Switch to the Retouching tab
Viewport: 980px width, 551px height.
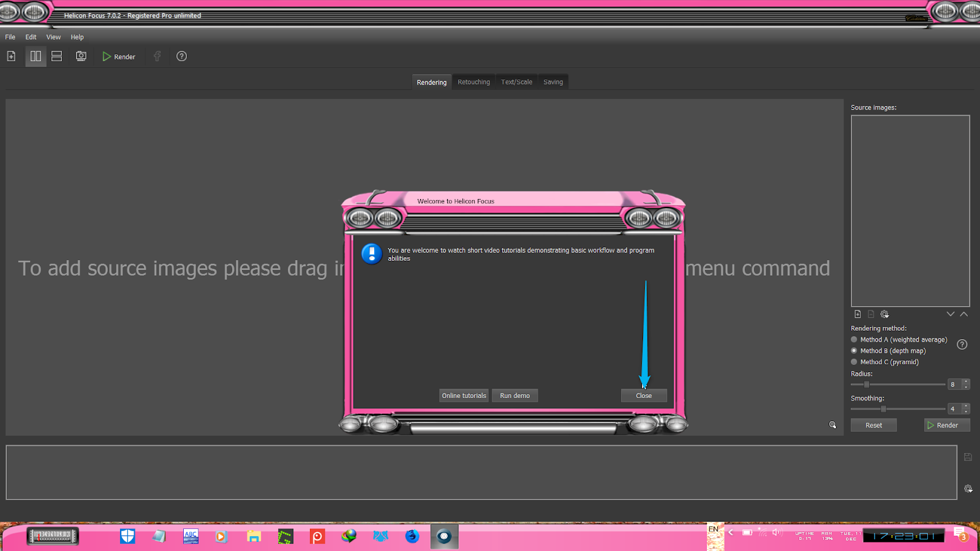point(473,82)
